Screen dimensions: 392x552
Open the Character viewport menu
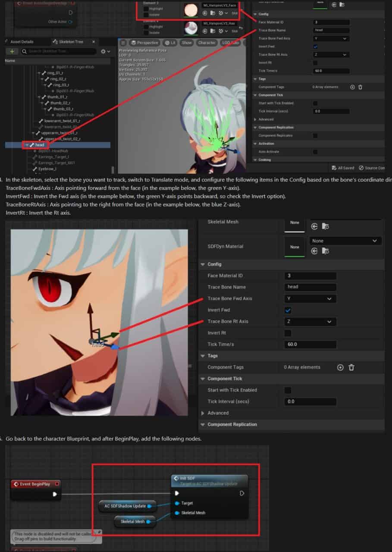(207, 43)
